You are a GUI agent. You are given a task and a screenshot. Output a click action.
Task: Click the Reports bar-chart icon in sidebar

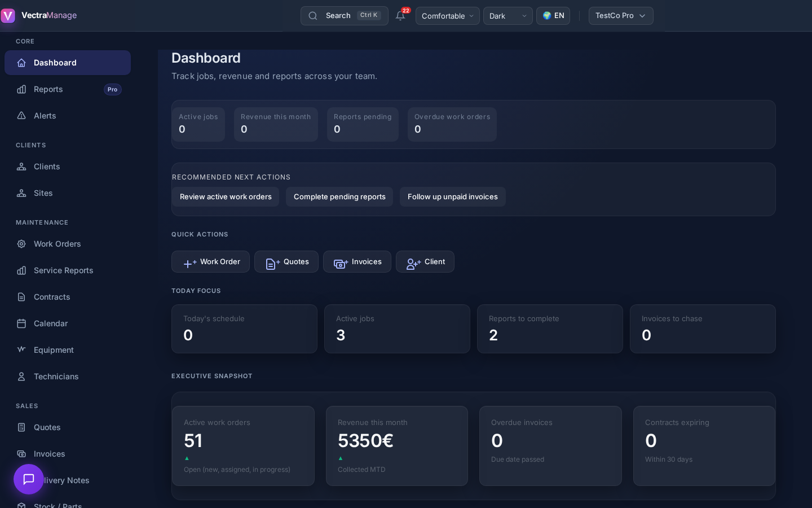[x=21, y=89]
